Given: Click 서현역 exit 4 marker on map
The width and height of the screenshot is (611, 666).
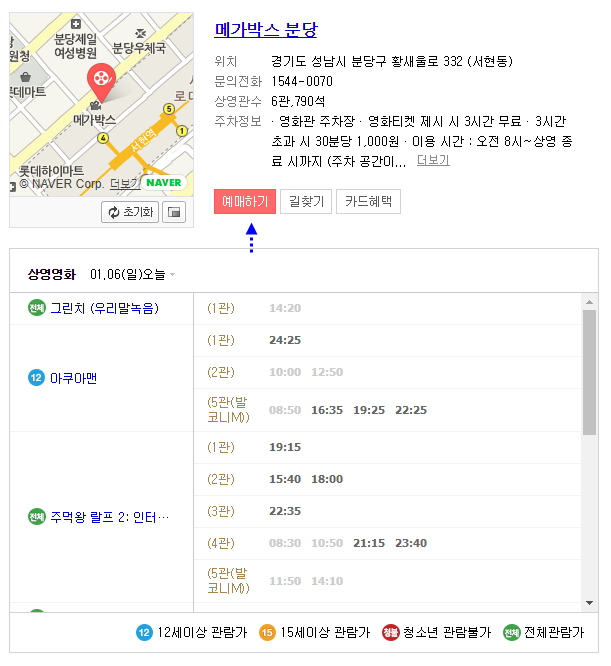Looking at the screenshot, I should point(103,138).
